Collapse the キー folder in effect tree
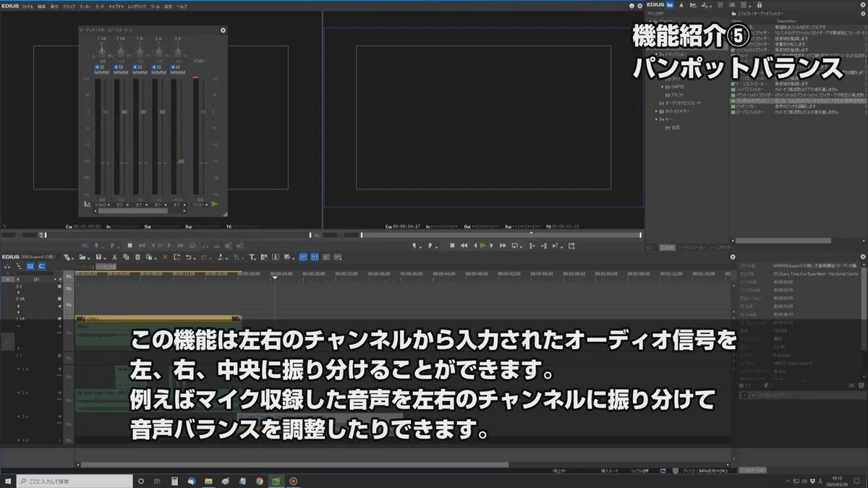This screenshot has width=868, height=488. (x=656, y=119)
